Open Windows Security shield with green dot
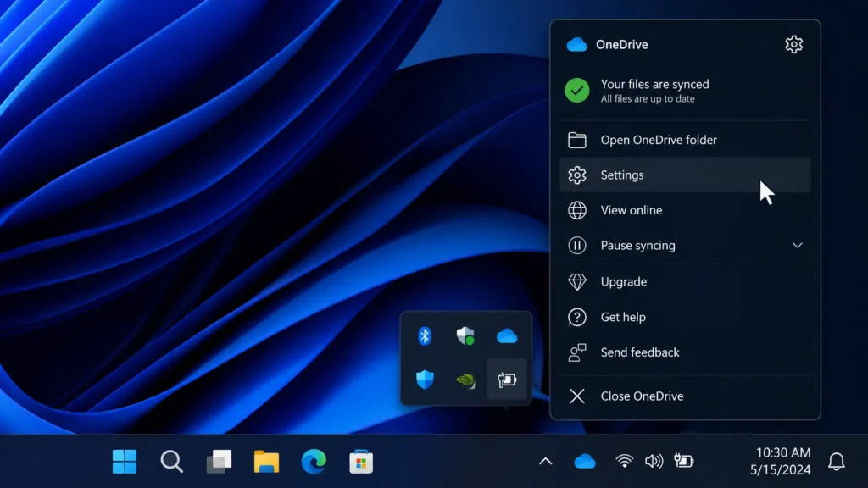The height and width of the screenshot is (488, 868). (465, 335)
